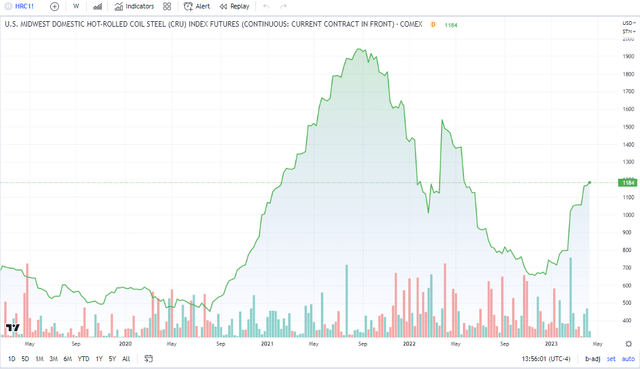Open the chart type selector icon
The image size is (640, 369).
click(x=98, y=7)
